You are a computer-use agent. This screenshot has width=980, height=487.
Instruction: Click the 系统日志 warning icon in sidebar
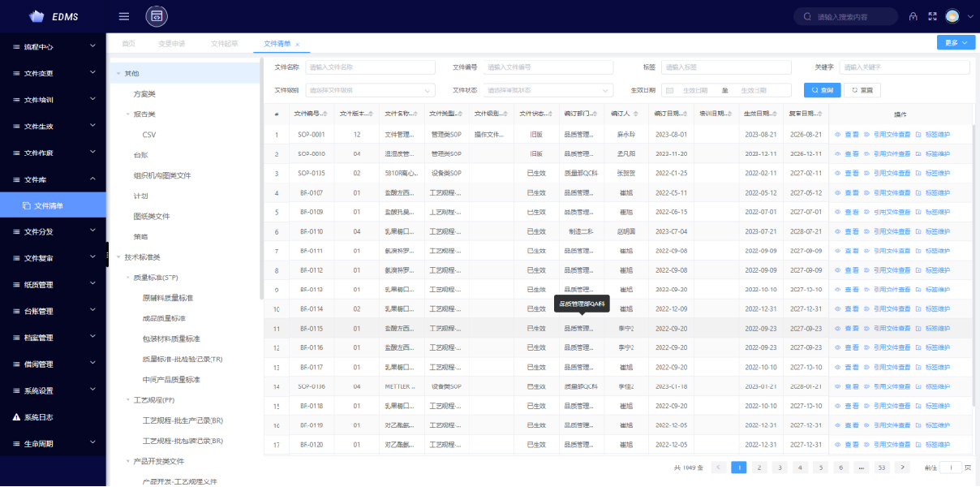click(16, 417)
